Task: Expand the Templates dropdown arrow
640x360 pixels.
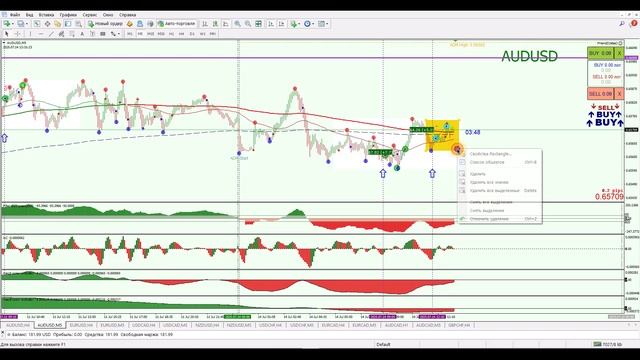Action: (327, 24)
